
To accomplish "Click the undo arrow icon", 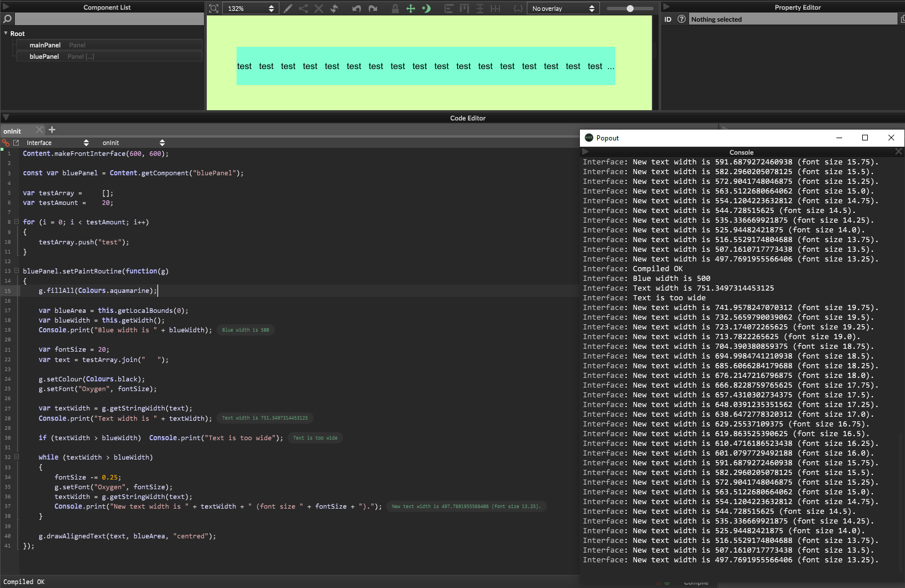I will point(357,9).
